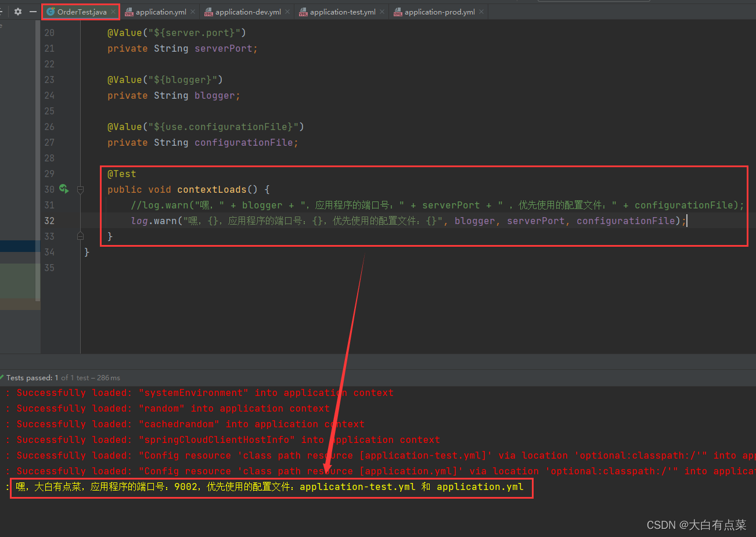Close the application.yml tab

tap(193, 12)
